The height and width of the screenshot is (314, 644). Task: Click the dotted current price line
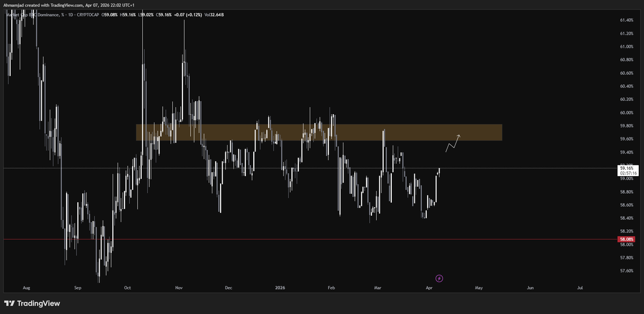pyautogui.click(x=268, y=168)
